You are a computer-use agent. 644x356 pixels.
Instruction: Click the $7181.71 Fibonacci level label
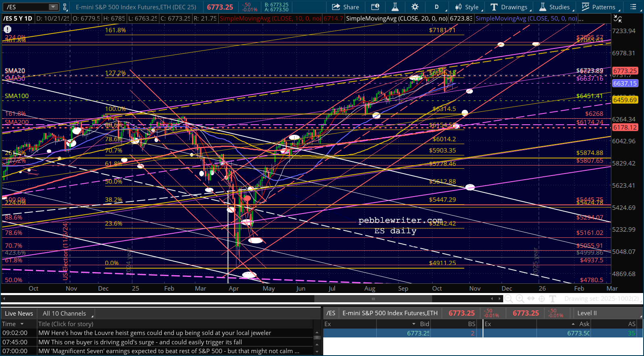(442, 30)
